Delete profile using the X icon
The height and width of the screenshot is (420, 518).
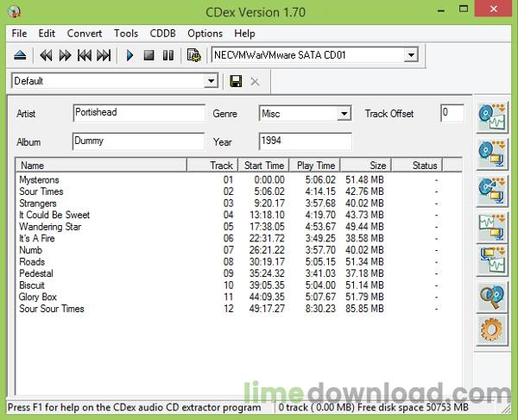[255, 81]
